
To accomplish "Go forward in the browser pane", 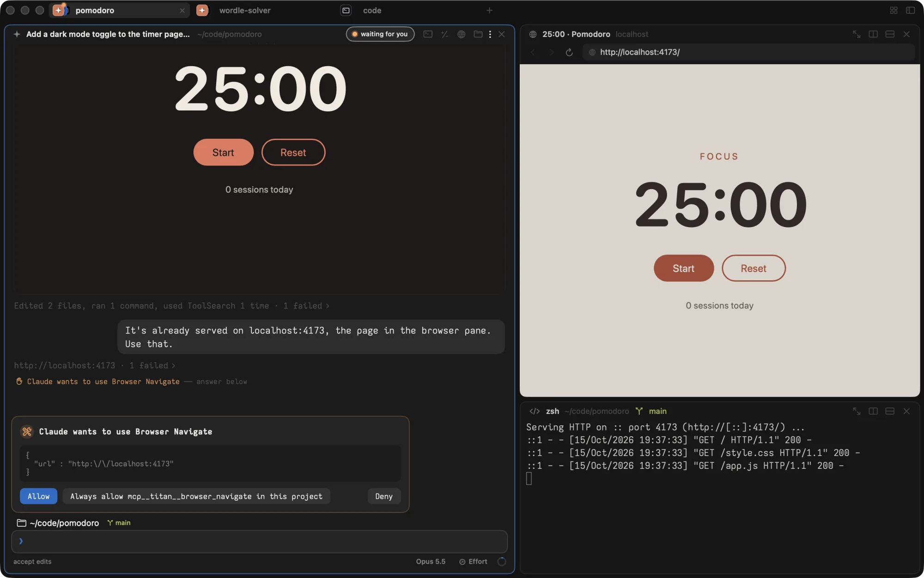I will click(x=551, y=52).
